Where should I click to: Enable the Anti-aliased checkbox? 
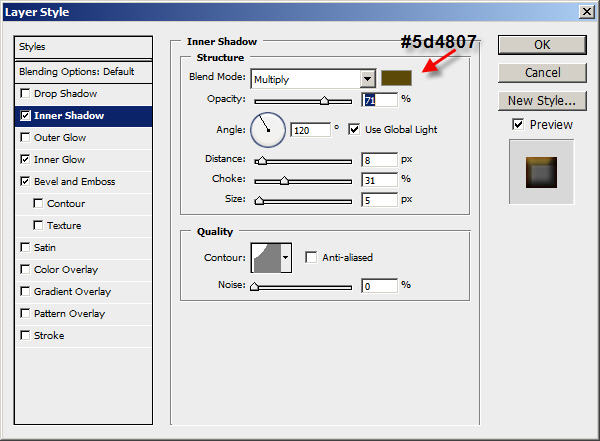click(x=311, y=257)
